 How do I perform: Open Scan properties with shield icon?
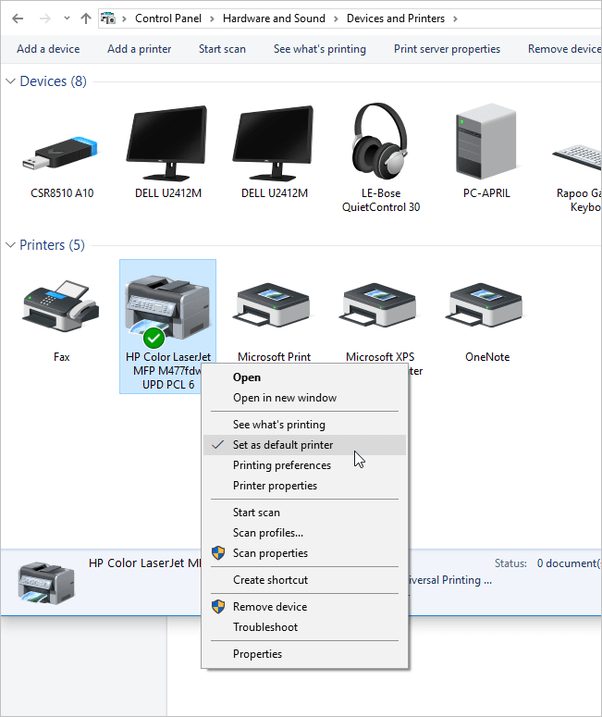(x=304, y=553)
